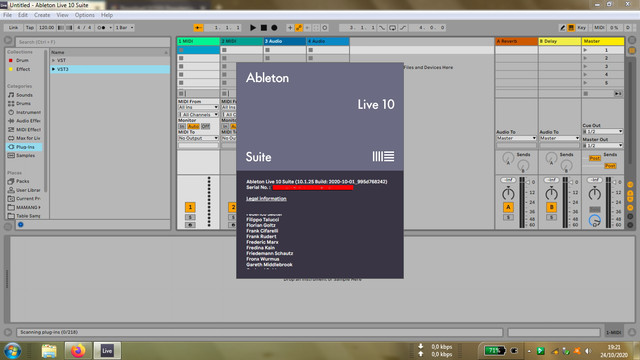
Task: Open the 1 Bar quantization menu
Action: tap(124, 28)
